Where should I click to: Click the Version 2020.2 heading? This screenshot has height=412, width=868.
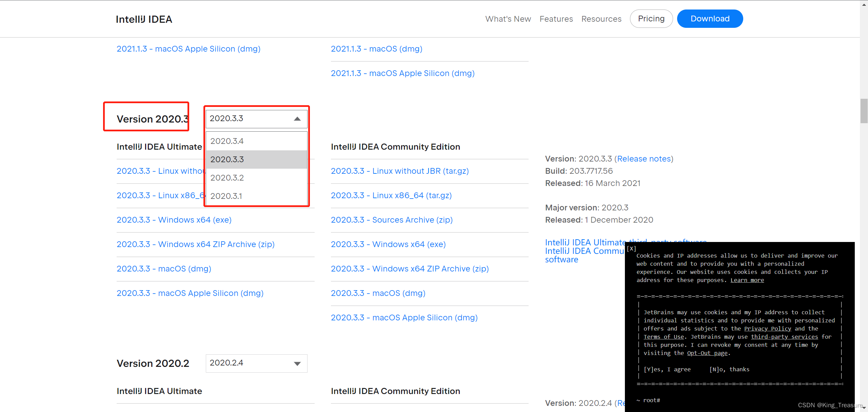tap(153, 363)
